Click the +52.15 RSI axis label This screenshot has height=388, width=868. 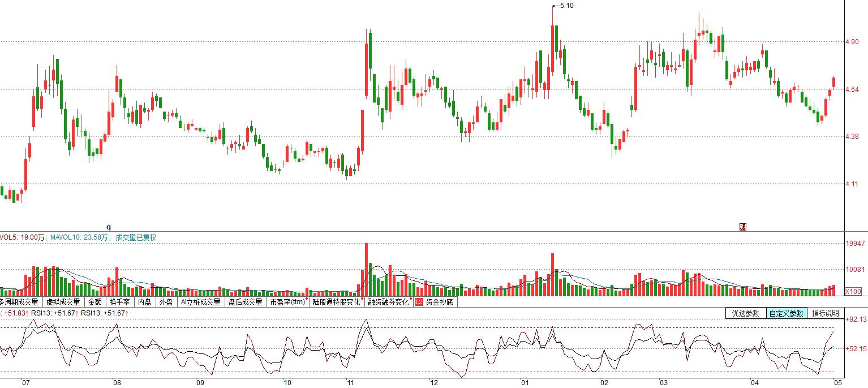[856, 349]
